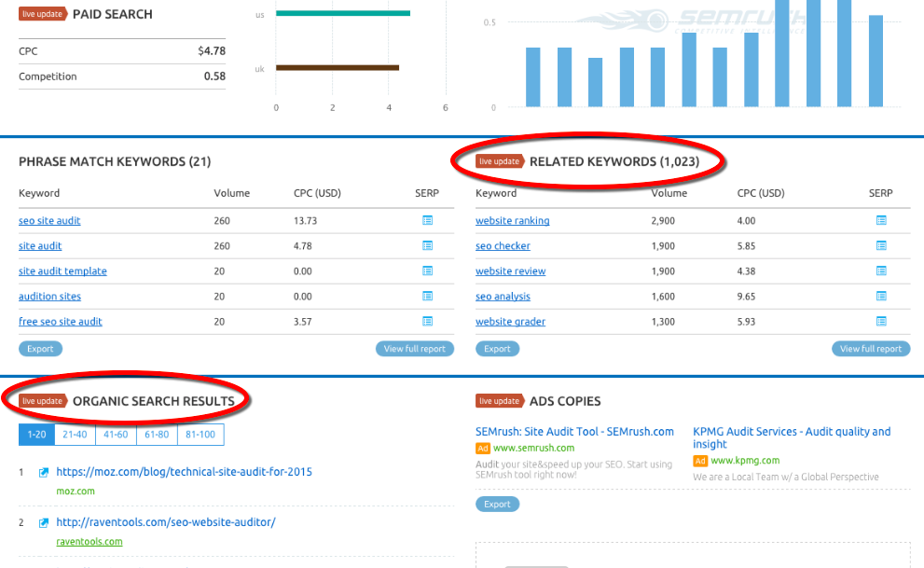Open SERP icon for free seo site audit
Viewport: 924px width, 568px height.
click(x=427, y=322)
